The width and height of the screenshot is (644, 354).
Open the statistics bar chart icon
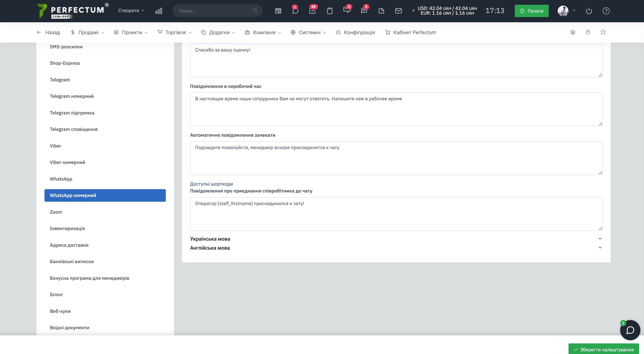pyautogui.click(x=158, y=11)
